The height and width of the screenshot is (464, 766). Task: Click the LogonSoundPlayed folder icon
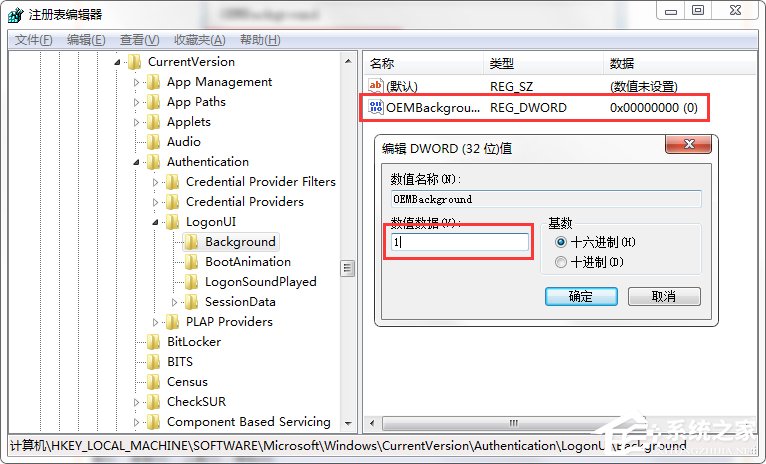coord(192,282)
